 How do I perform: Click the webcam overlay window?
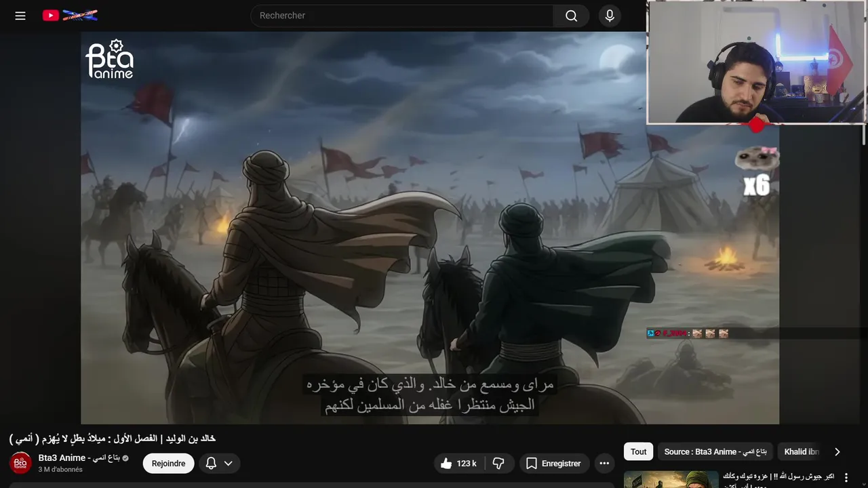756,62
